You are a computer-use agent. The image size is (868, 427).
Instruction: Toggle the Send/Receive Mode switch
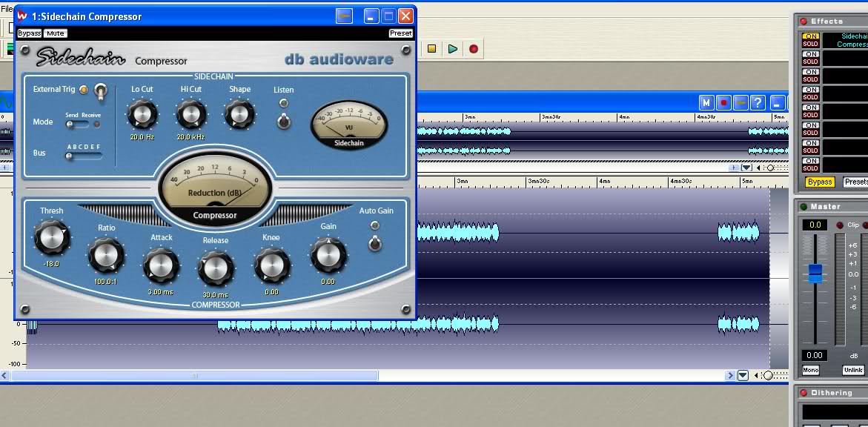77,124
